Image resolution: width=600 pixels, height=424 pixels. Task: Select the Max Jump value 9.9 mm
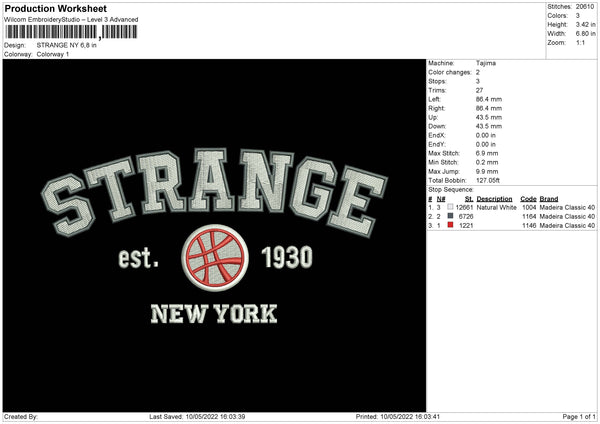click(x=487, y=171)
